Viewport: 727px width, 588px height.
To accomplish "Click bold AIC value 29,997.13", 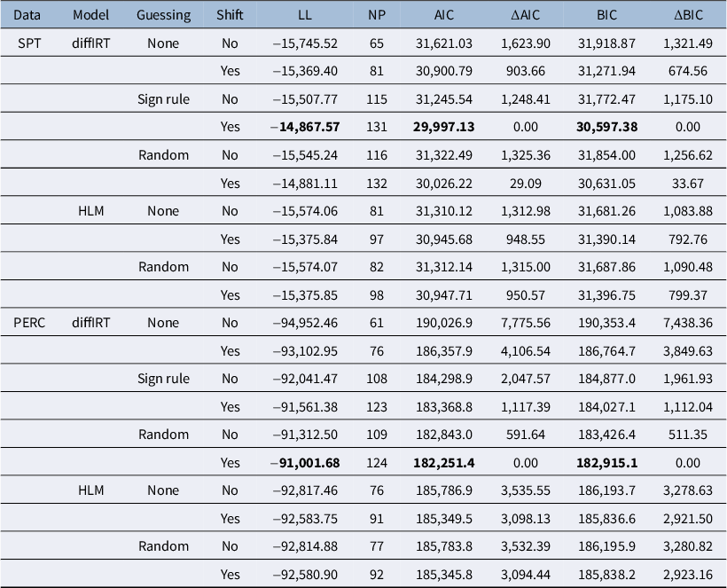I will click(x=443, y=127).
